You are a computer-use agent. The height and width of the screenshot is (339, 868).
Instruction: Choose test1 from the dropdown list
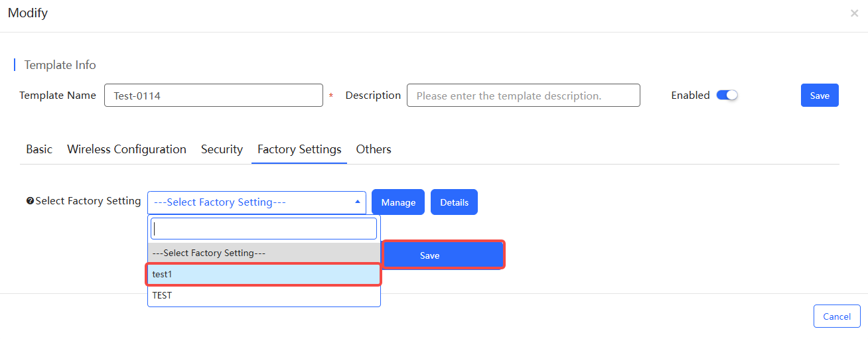263,274
